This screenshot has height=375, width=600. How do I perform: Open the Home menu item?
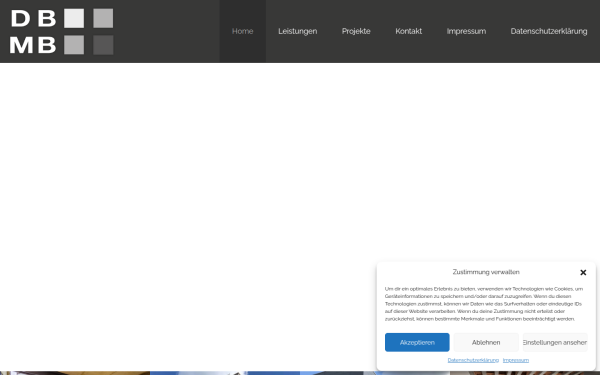[x=242, y=31]
